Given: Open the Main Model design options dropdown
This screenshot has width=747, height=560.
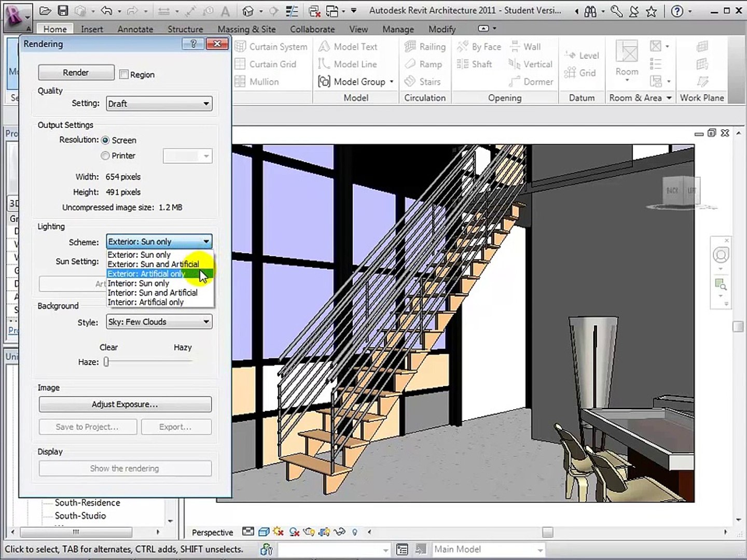Looking at the screenshot, I should click(x=488, y=549).
